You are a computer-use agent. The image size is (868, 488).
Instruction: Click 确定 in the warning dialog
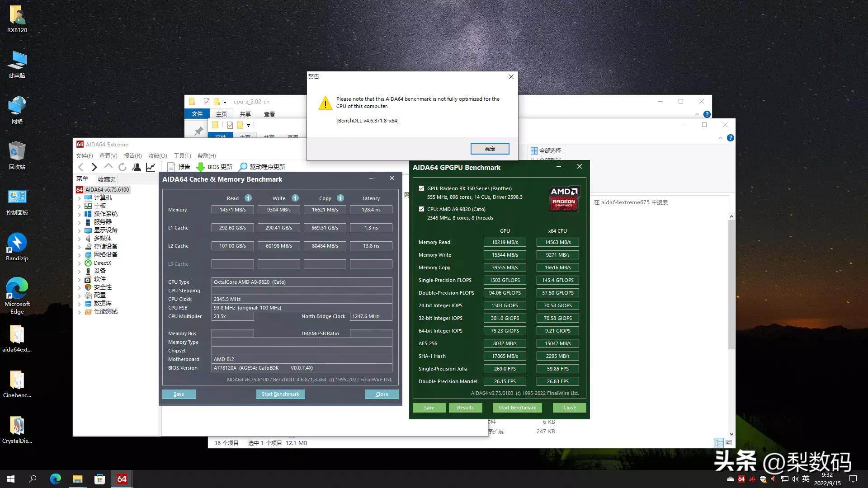coord(490,149)
